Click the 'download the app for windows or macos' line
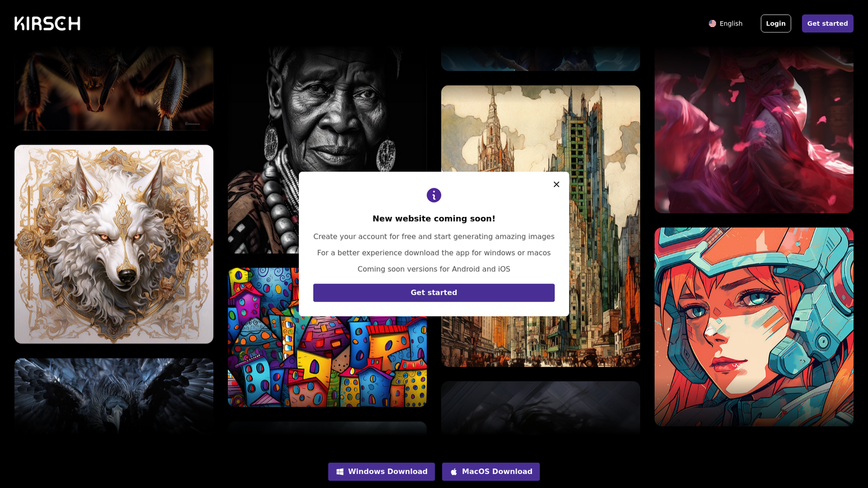This screenshot has height=488, width=868. 472,253
